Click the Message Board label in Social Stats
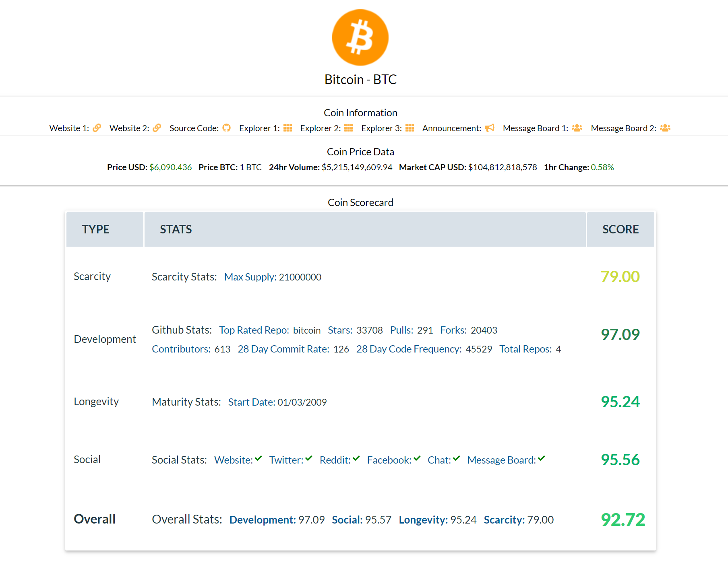Screen dimensions: 728x569 [x=502, y=460]
